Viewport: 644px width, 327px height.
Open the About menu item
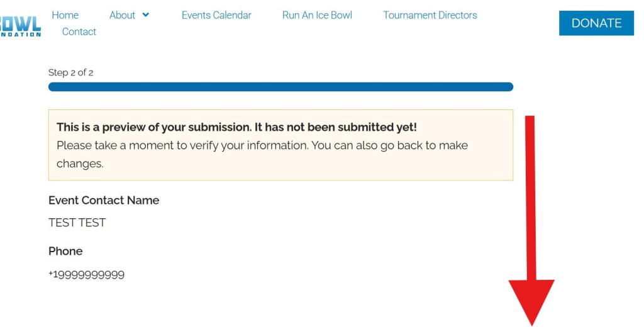tap(122, 15)
